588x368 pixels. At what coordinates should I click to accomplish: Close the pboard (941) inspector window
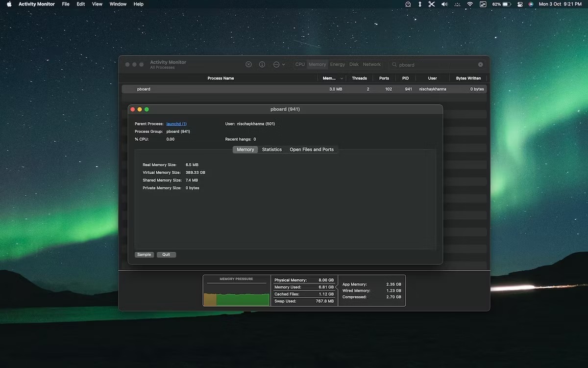click(x=132, y=109)
